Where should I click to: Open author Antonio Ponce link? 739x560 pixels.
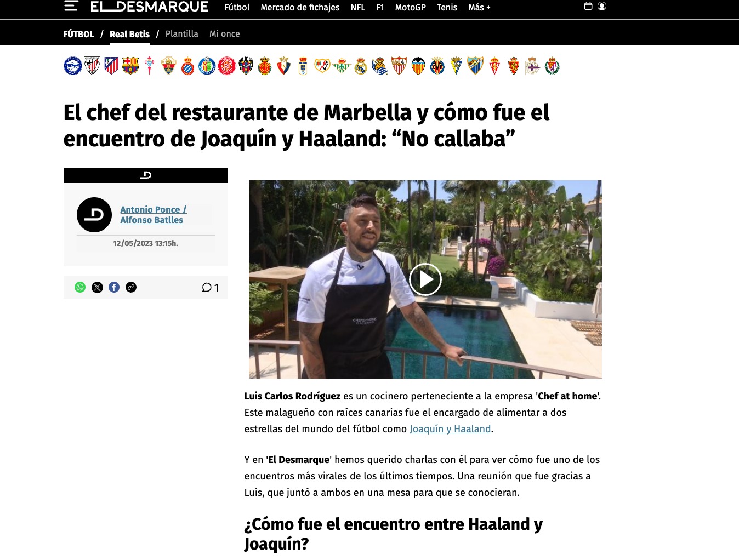153,209
